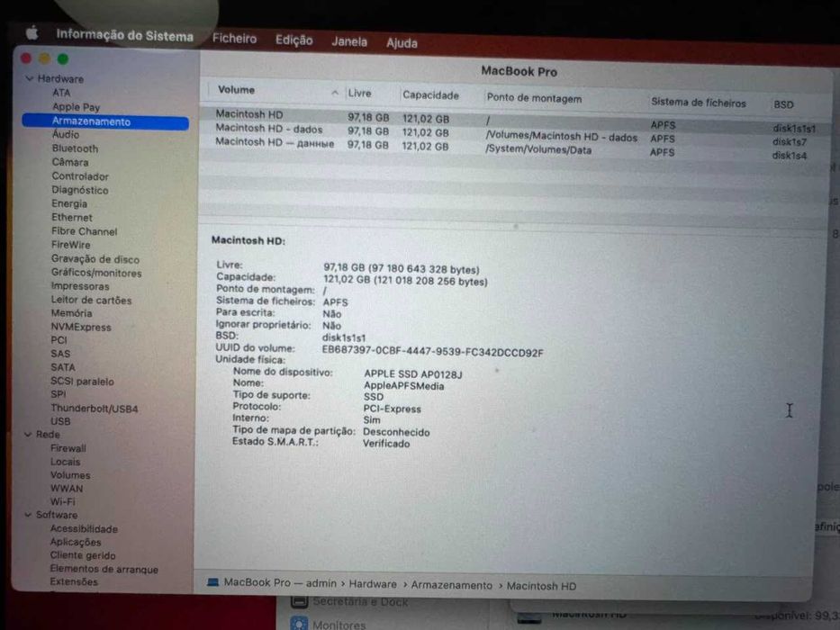The image size is (840, 630).
Task: Select WWAN under Rede
Action: (67, 489)
